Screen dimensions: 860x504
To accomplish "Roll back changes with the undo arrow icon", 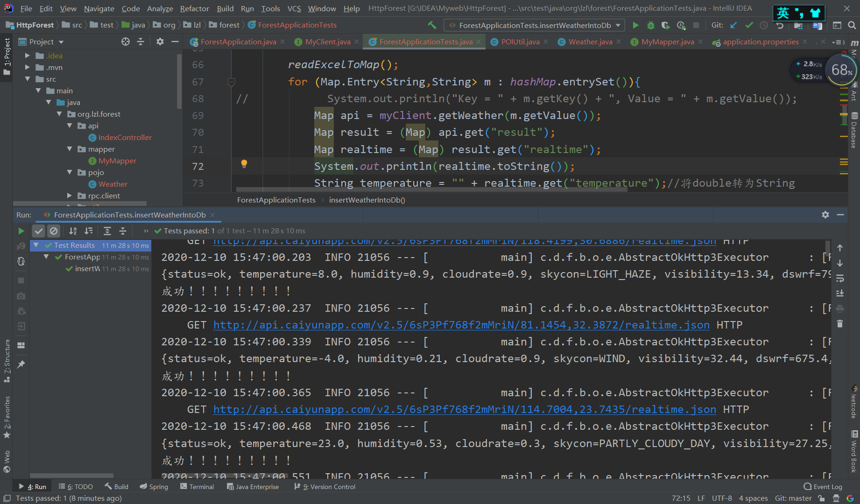I will tap(779, 25).
